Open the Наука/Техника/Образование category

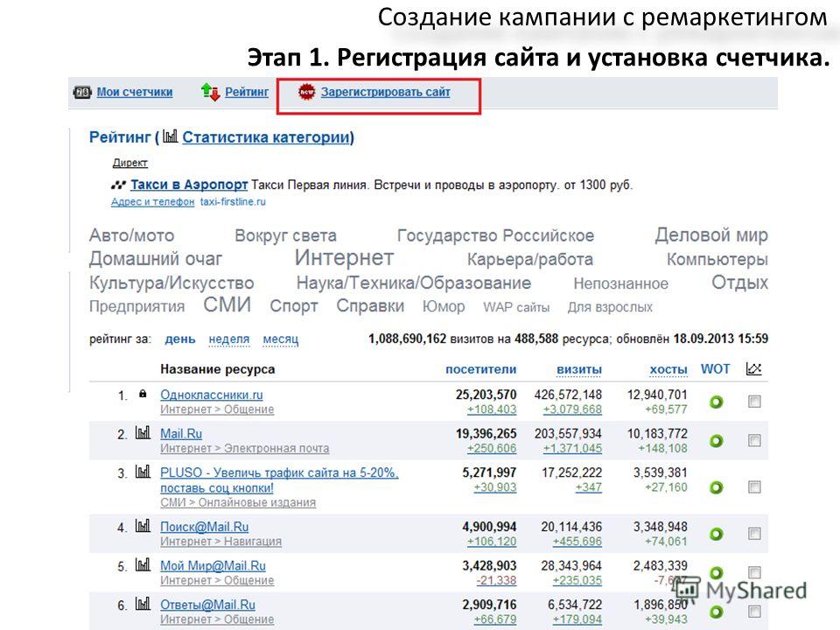point(414,283)
